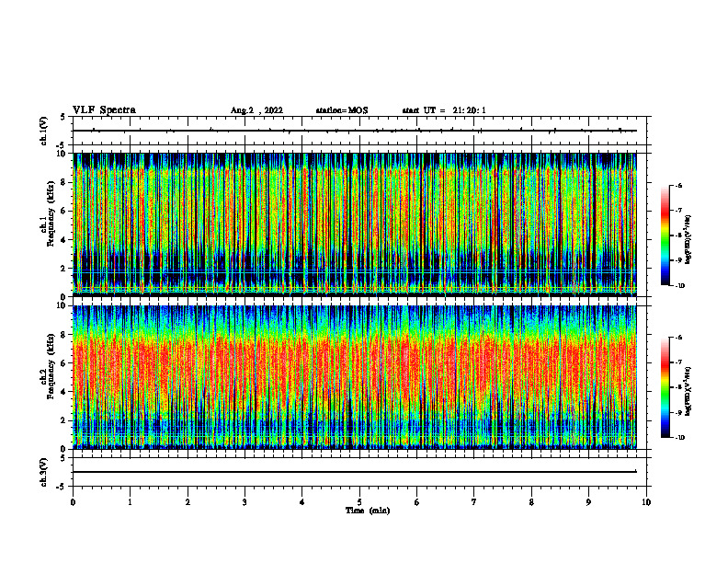Image resolution: width=728 pixels, height=563 pixels.
Task: Click the ch.2 spectrogram plot
Action: pos(355,377)
